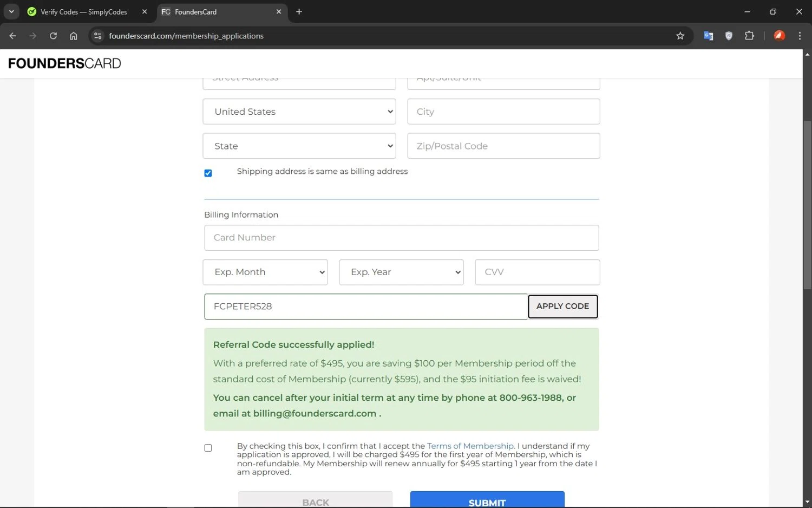Screen dimensions: 812x508
Task: Focus the City field
Action: pyautogui.click(x=503, y=112)
